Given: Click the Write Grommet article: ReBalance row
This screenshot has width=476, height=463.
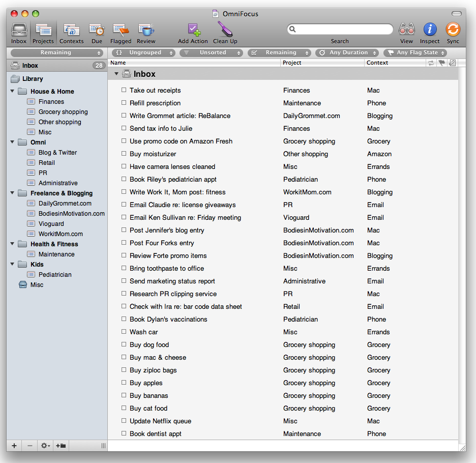Looking at the screenshot, I should tap(283, 116).
